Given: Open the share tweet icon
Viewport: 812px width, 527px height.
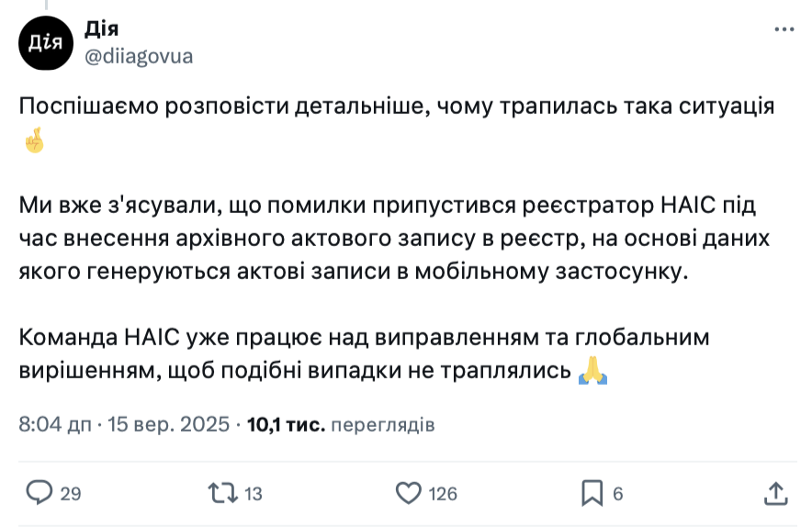Looking at the screenshot, I should (x=774, y=493).
